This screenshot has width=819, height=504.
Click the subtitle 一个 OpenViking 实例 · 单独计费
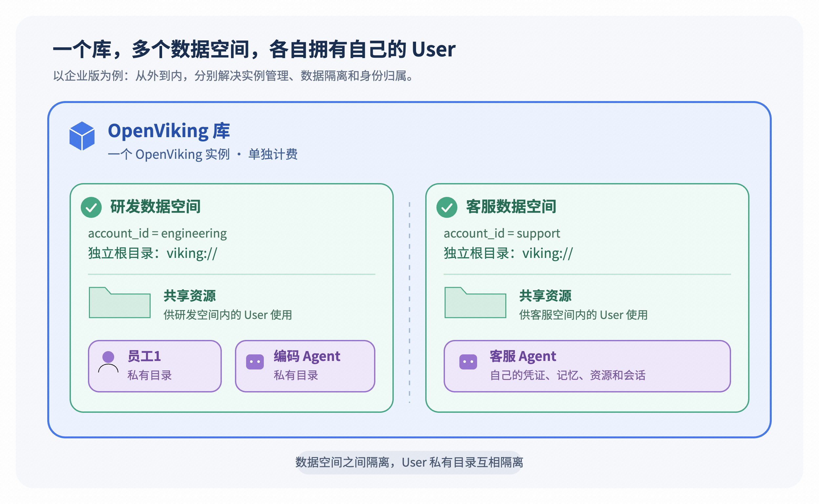tap(203, 154)
